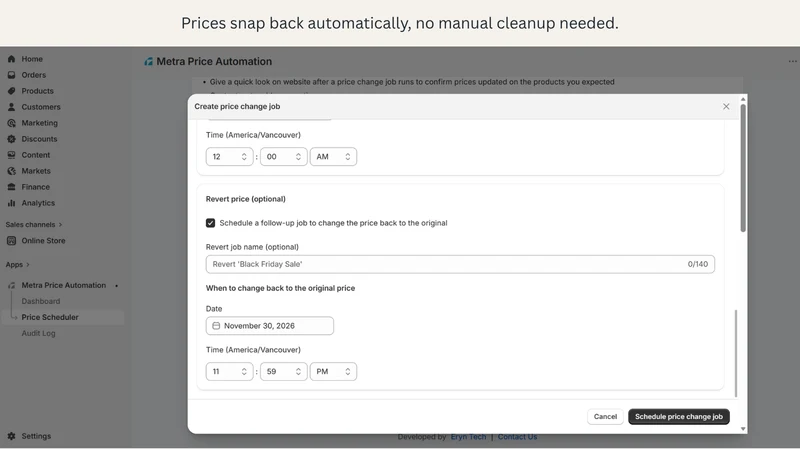Close the Create price change job dialog
This screenshot has width=800, height=450.
(726, 107)
